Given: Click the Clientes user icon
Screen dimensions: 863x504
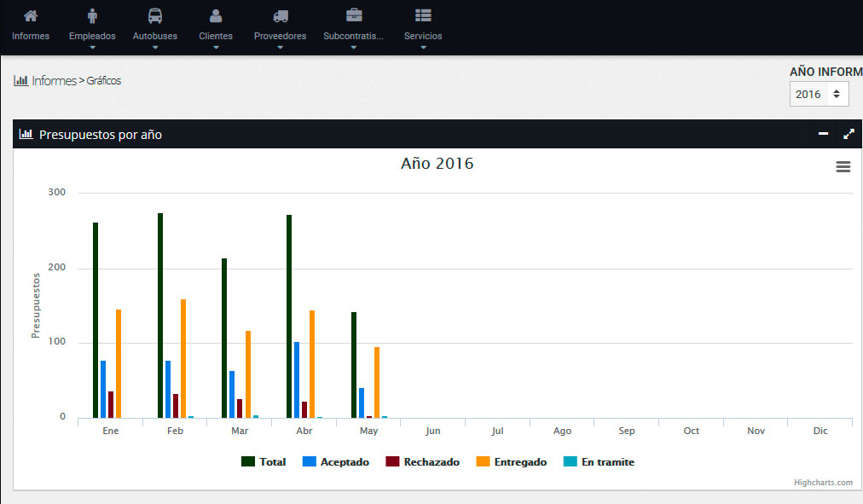Looking at the screenshot, I should click(x=216, y=15).
